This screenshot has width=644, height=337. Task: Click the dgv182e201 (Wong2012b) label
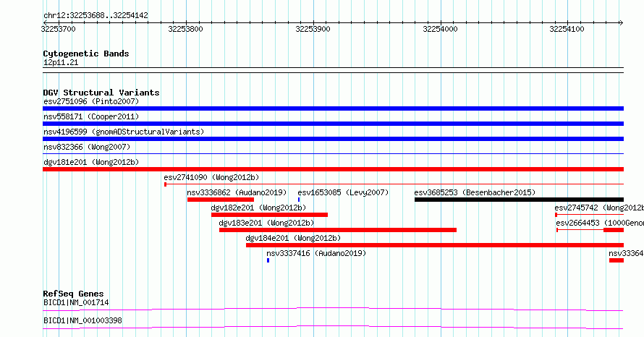point(258,208)
